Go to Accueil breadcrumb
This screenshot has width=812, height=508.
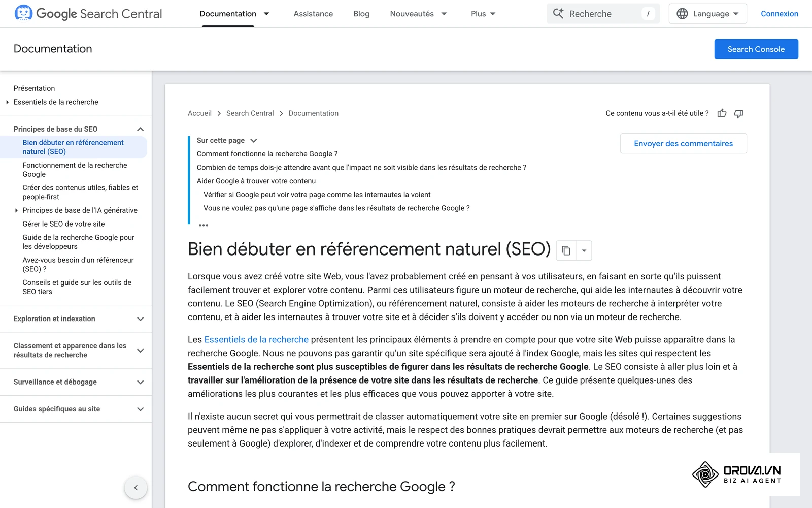(199, 113)
